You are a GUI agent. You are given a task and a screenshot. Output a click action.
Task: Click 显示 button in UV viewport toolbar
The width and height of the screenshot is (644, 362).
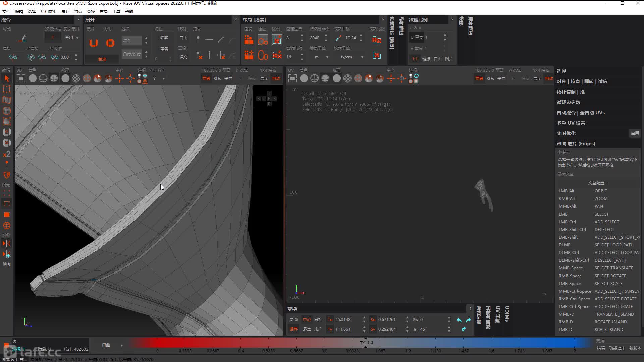pyautogui.click(x=537, y=78)
